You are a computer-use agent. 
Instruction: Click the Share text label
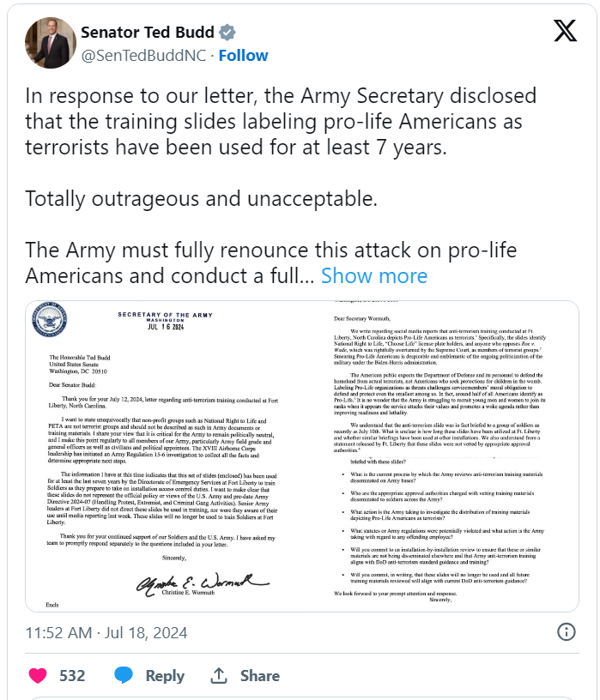(x=259, y=676)
